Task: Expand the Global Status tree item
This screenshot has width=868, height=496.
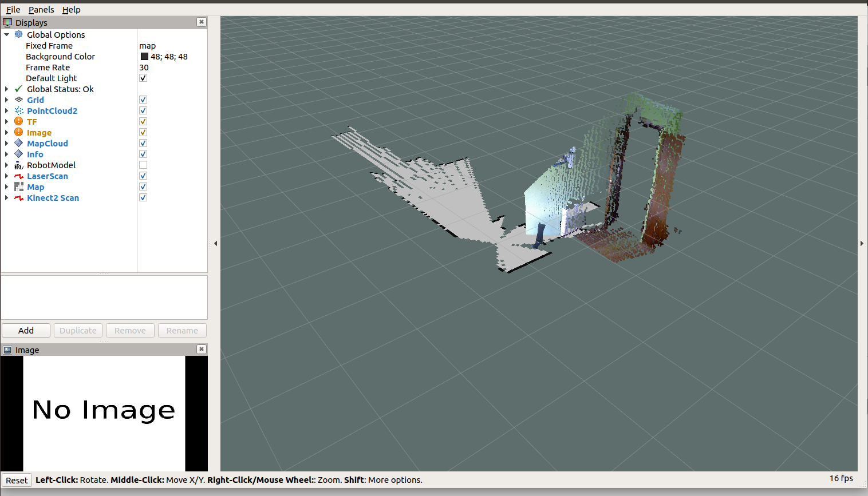Action: [7, 89]
